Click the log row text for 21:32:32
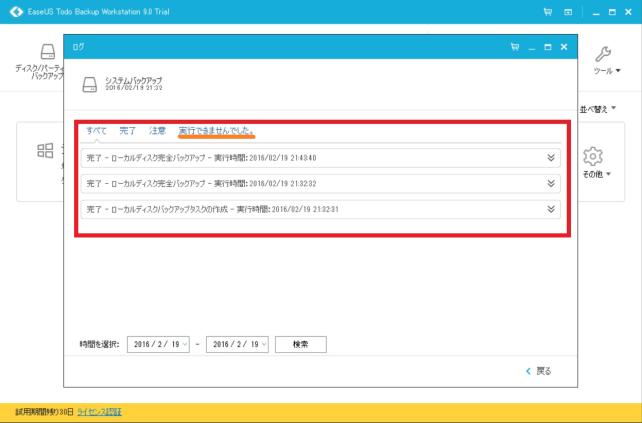The image size is (642, 423). [x=201, y=184]
